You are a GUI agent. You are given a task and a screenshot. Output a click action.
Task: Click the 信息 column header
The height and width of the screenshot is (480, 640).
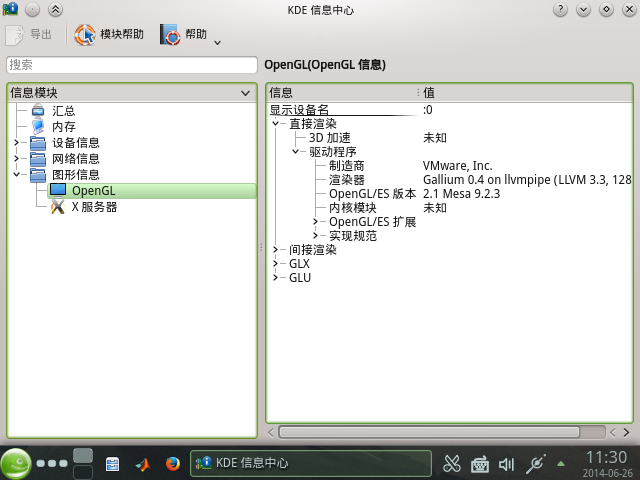pos(342,93)
